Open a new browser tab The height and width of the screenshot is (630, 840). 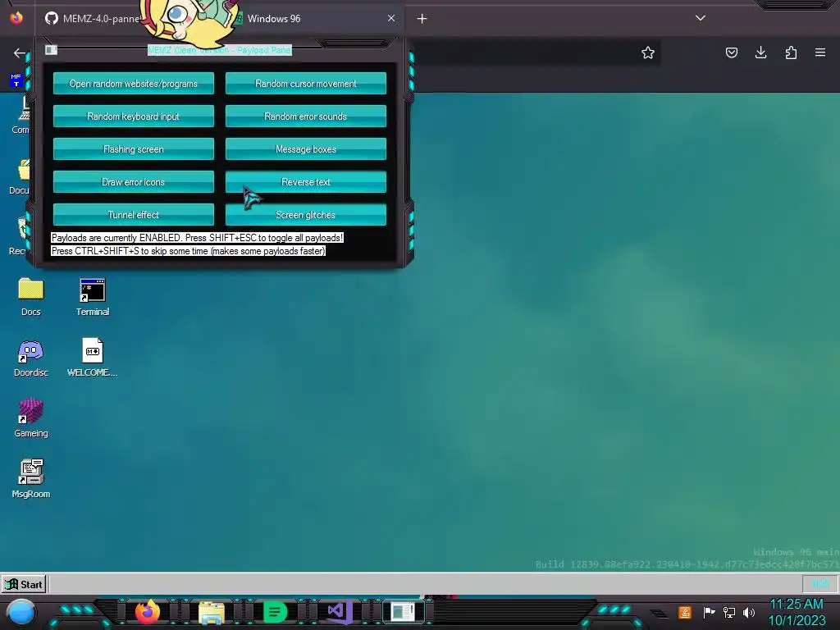pyautogui.click(x=422, y=19)
